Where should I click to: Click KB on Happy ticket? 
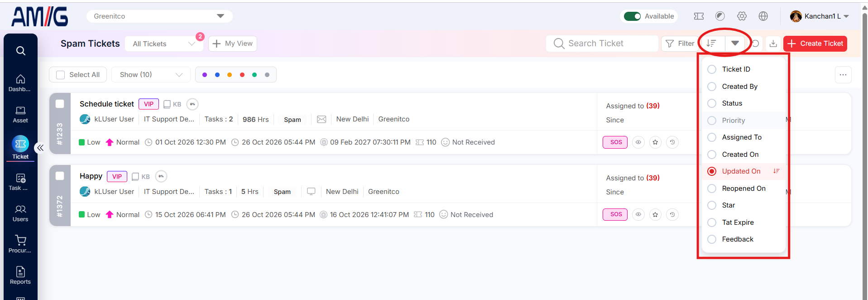(x=141, y=177)
